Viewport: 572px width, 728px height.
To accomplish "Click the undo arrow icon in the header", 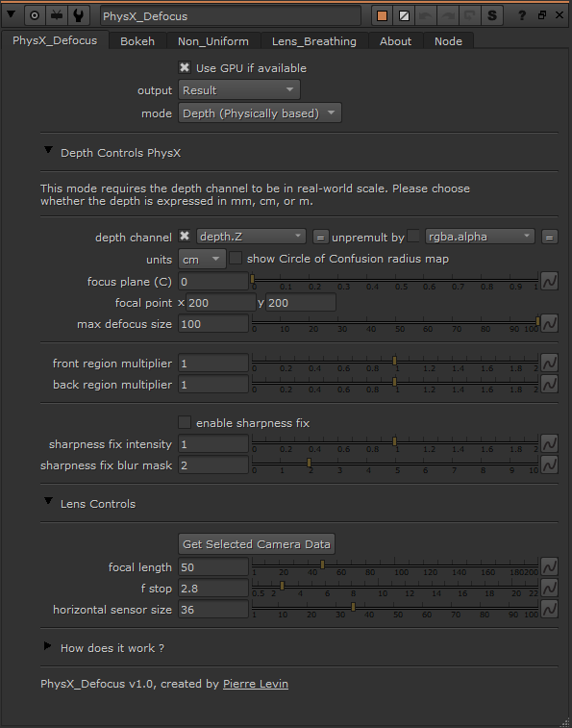I will coord(426,16).
